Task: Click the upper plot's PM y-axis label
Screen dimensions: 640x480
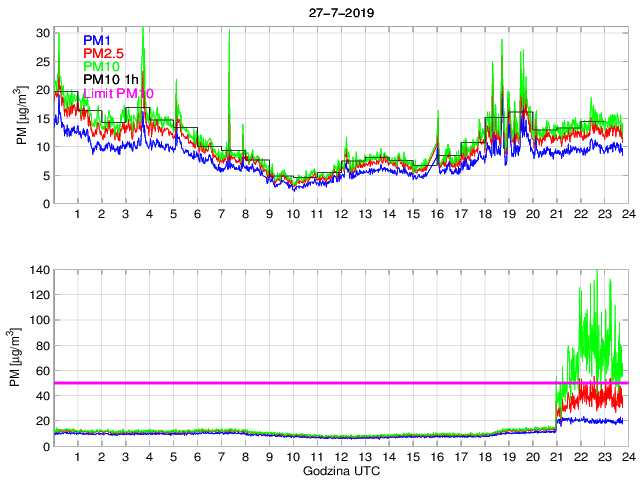Action: [x=22, y=118]
